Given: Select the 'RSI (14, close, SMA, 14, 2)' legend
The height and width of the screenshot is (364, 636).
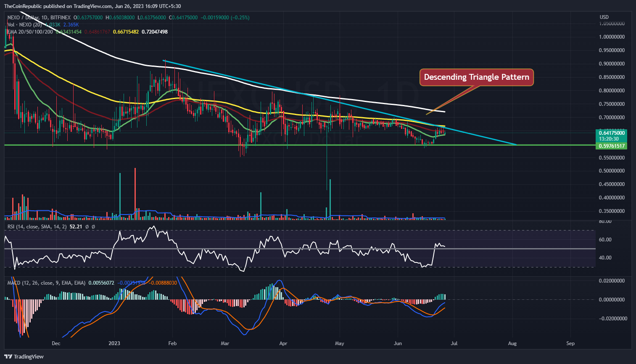Looking at the screenshot, I should pyautogui.click(x=37, y=226).
